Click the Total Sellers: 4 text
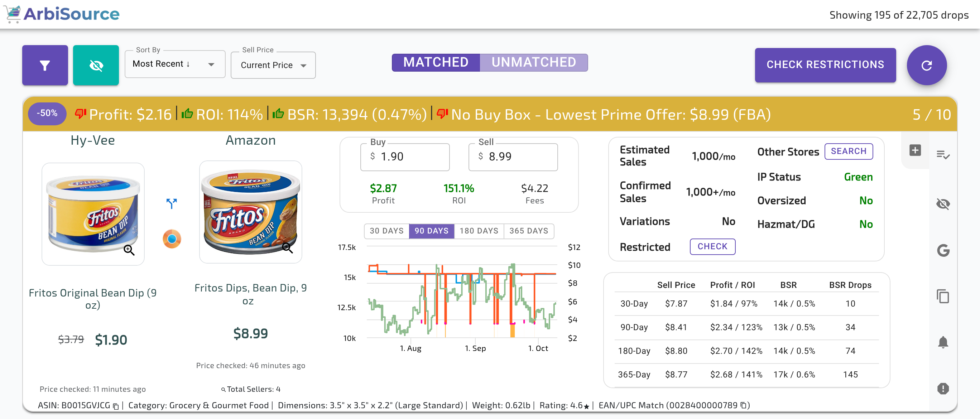Screen dimensions: 980x419 (254, 389)
